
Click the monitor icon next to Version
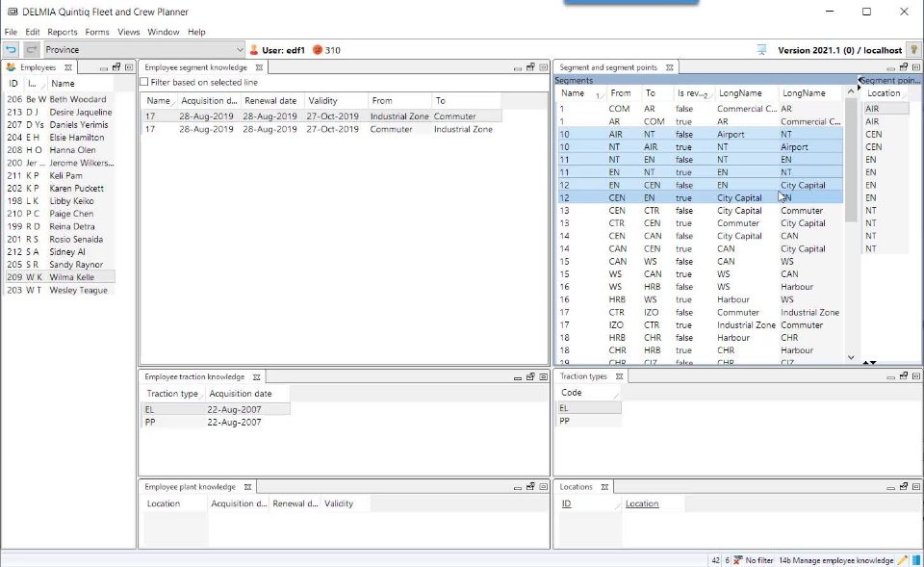click(x=761, y=50)
